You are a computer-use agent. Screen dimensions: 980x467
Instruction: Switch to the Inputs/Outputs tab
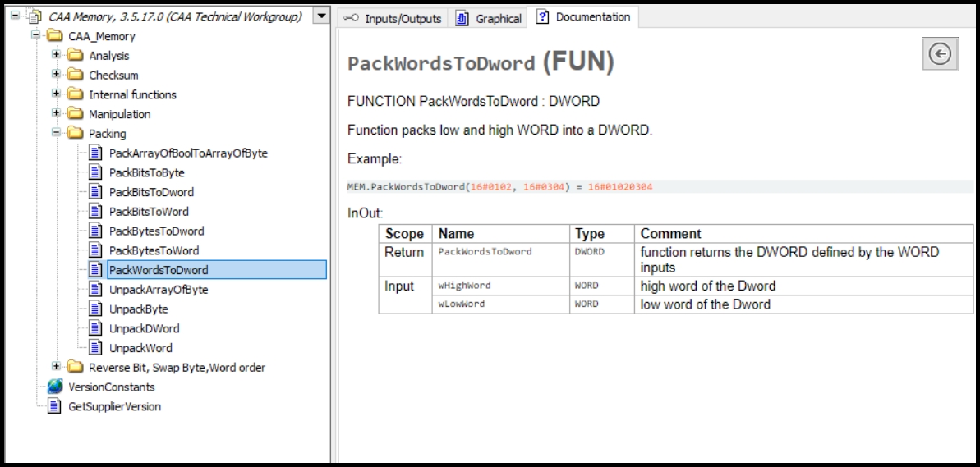[x=393, y=18]
